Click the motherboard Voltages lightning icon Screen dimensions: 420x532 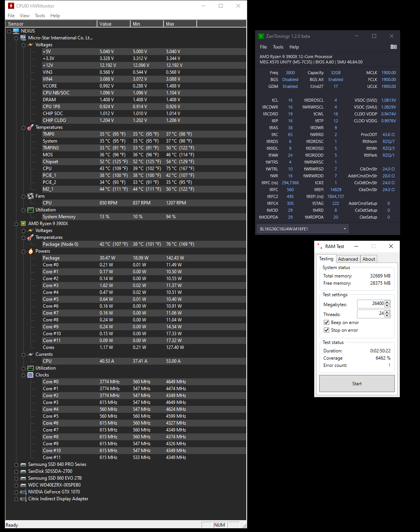pos(31,45)
